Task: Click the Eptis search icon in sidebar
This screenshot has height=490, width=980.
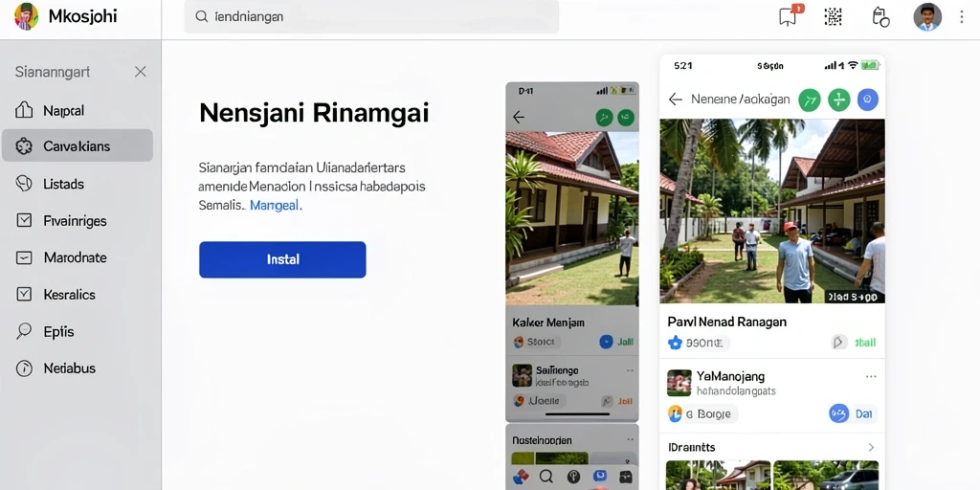Action: [x=24, y=331]
